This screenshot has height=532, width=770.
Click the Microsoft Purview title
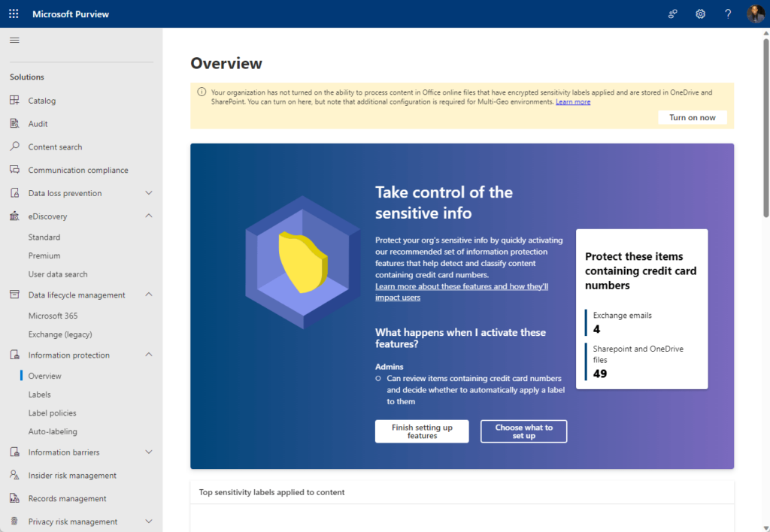tap(71, 14)
